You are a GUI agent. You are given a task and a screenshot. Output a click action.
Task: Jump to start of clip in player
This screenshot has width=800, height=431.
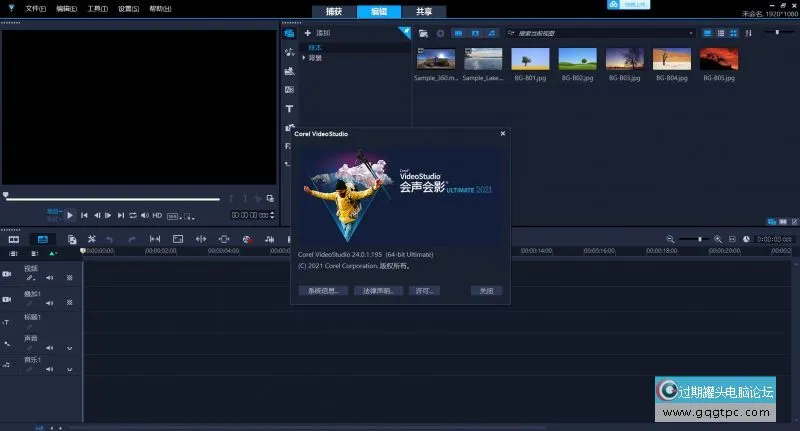coord(84,215)
